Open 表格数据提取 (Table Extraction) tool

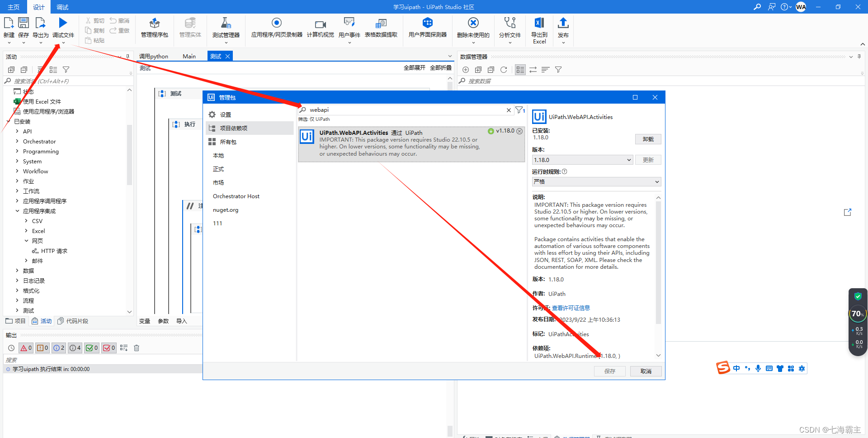[x=381, y=27]
